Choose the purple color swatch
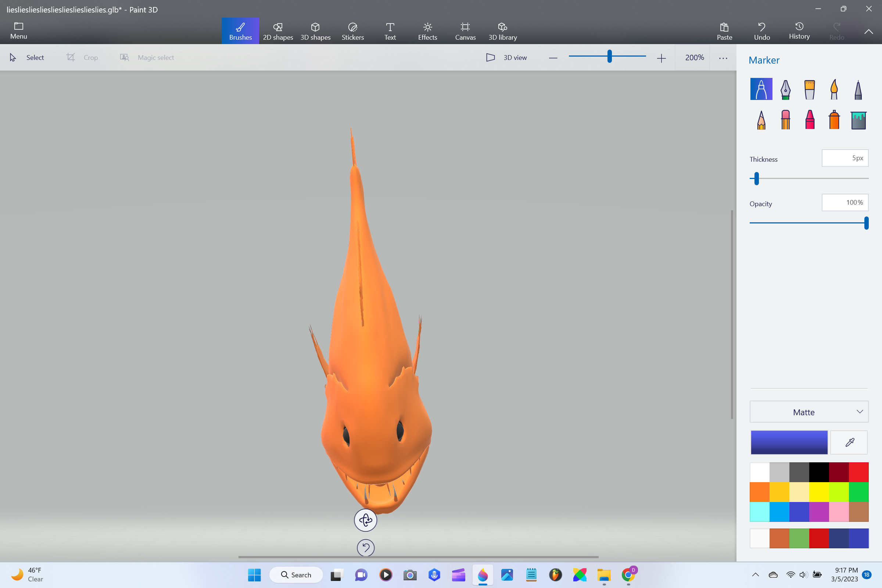This screenshot has height=588, width=882. pyautogui.click(x=819, y=512)
